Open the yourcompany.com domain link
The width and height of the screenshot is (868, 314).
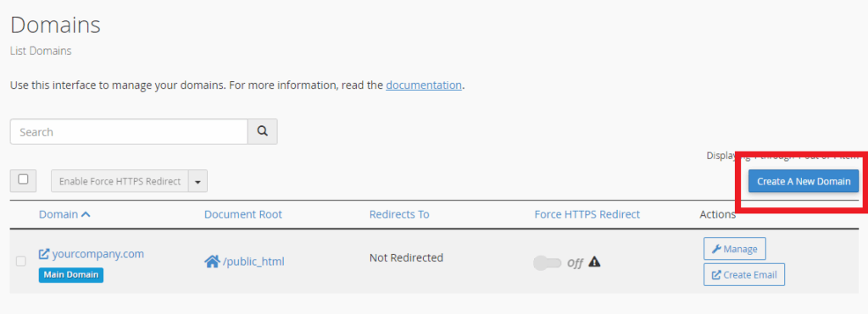point(98,254)
